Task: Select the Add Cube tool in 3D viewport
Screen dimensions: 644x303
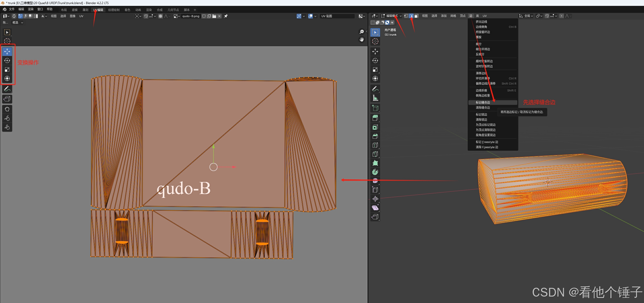Action: click(375, 108)
